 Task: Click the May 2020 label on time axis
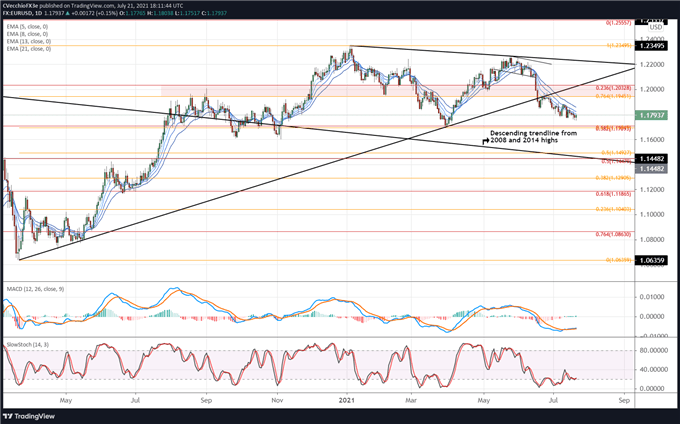[x=65, y=400]
